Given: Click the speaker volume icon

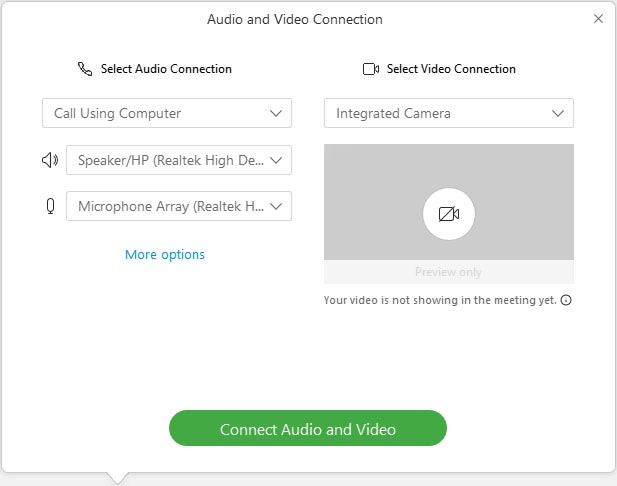Looking at the screenshot, I should (x=50, y=160).
